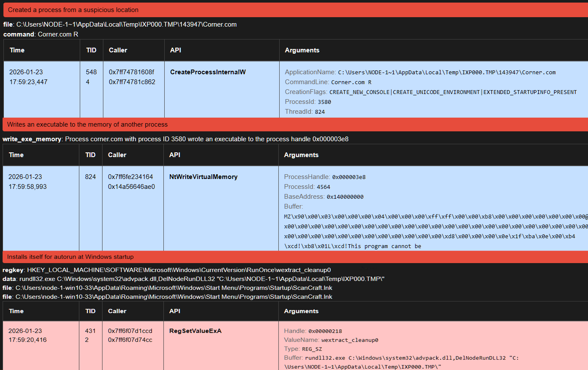
Task: Click the CreateProcessInternalW API name
Action: pos(208,72)
